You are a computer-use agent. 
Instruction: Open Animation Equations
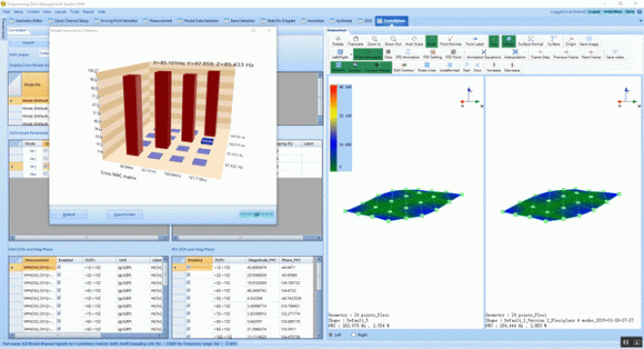[483, 53]
